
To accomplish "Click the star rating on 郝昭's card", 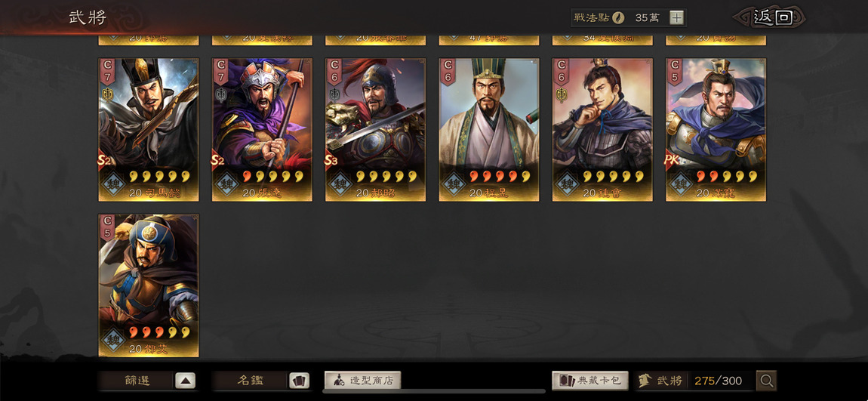I will 385,176.
